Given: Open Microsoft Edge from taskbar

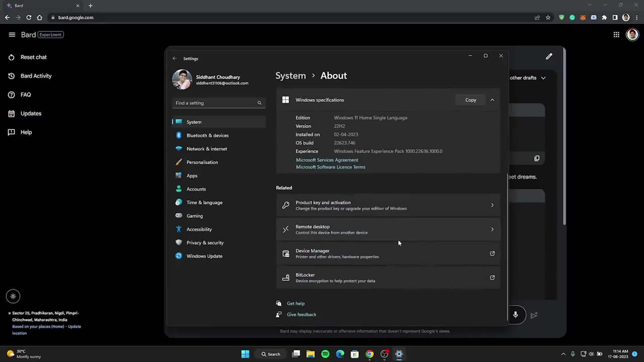Looking at the screenshot, I should point(340,354).
